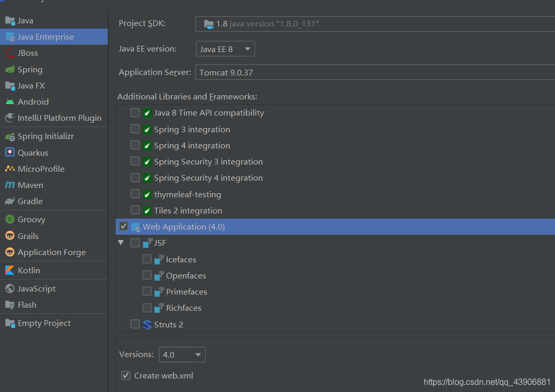Click the Groovy G icon
This screenshot has height=392, width=555.
click(x=10, y=219)
